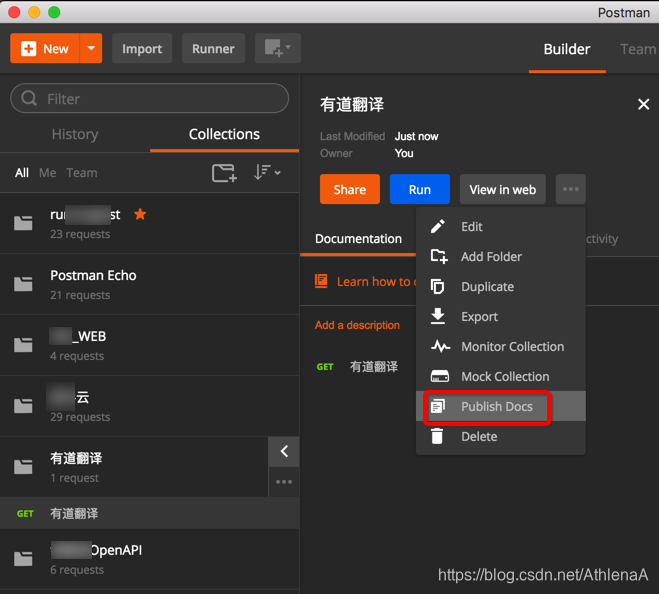
Task: Select the Collections tab
Action: click(x=224, y=134)
